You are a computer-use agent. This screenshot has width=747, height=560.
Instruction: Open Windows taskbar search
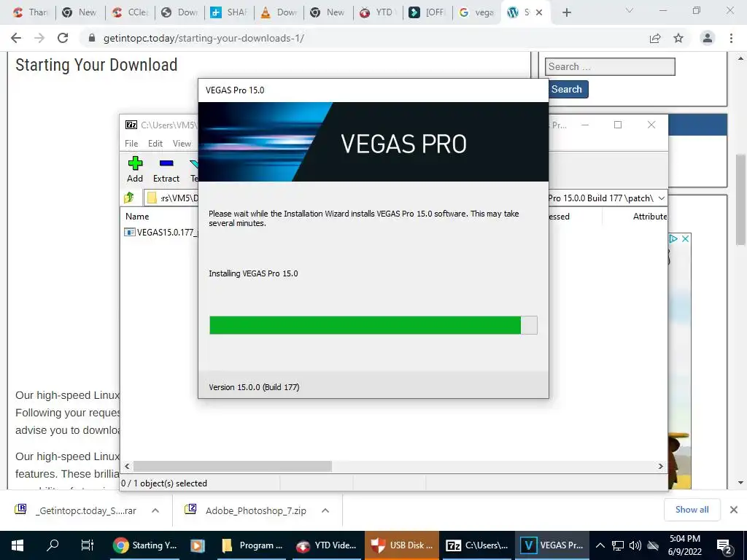pos(53,545)
